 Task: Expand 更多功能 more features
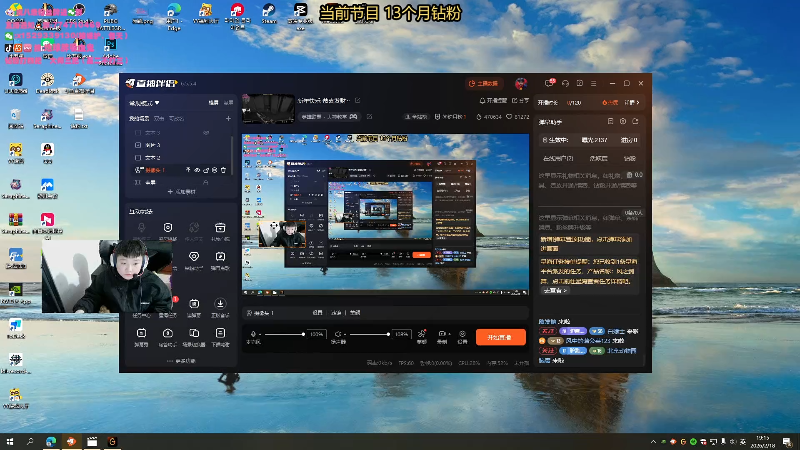coord(181,361)
